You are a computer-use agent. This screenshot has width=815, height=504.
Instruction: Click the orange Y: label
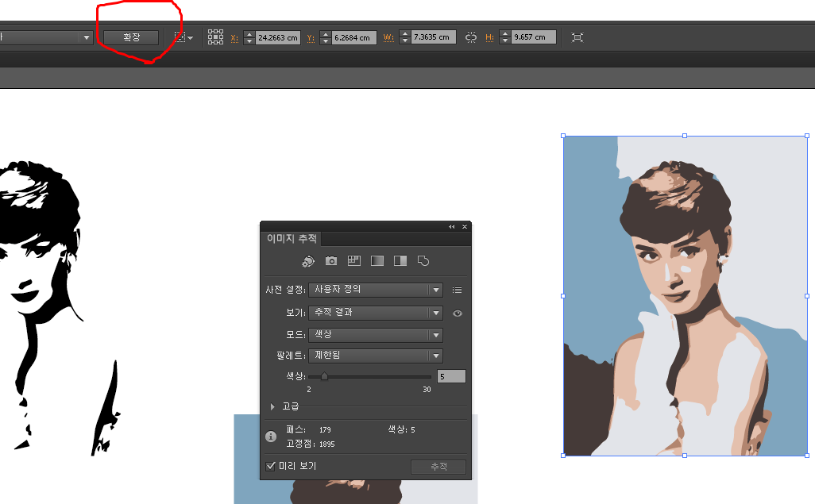[311, 38]
